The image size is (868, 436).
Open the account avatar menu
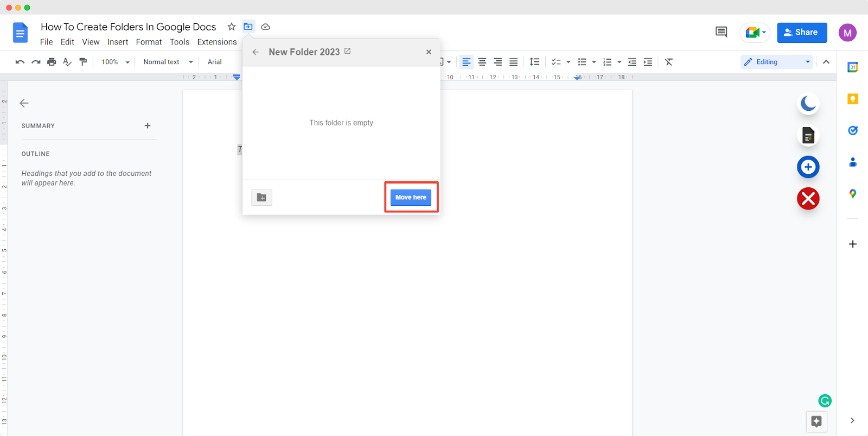847,33
